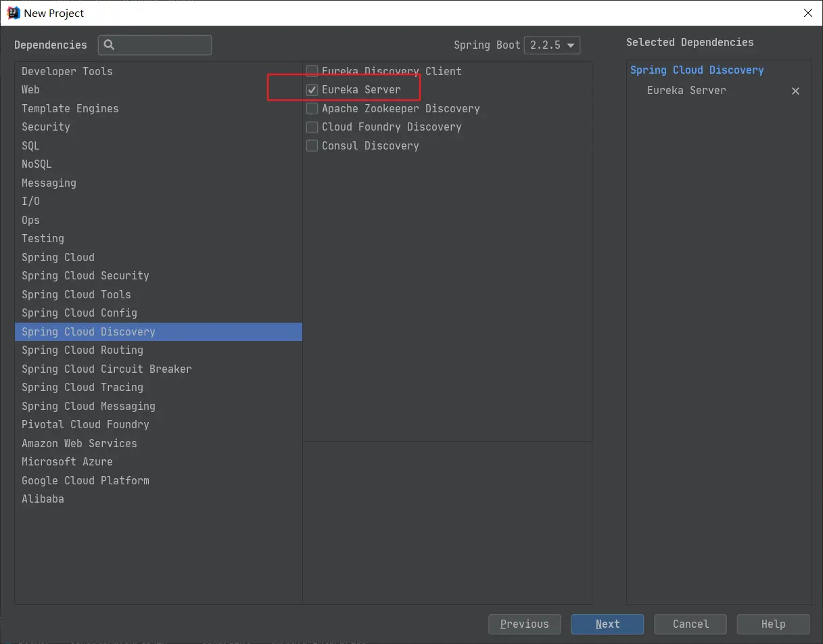The width and height of the screenshot is (823, 644).
Task: Click the IntelliJ IDEA logo in title bar
Action: pyautogui.click(x=14, y=13)
